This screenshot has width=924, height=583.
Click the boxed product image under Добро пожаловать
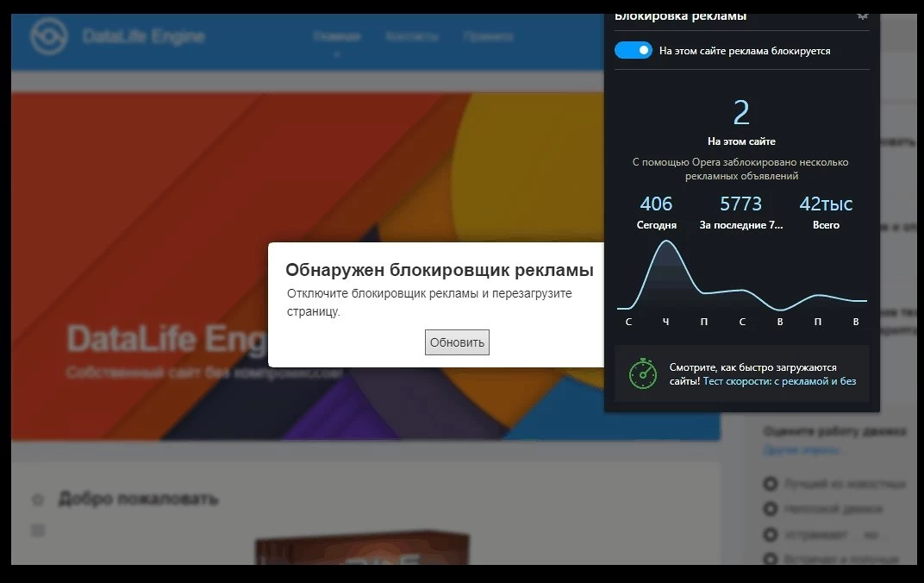pyautogui.click(x=362, y=549)
